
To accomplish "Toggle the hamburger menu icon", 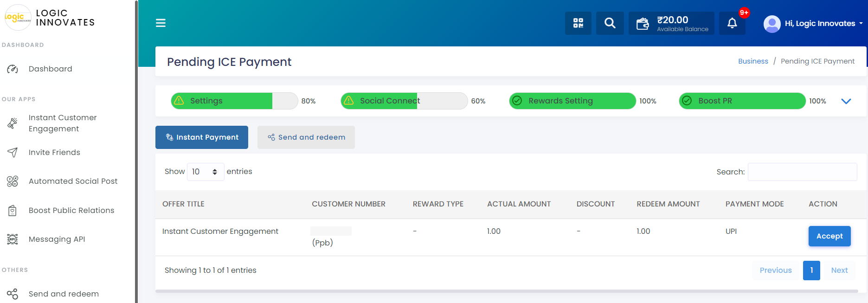I will 161,23.
